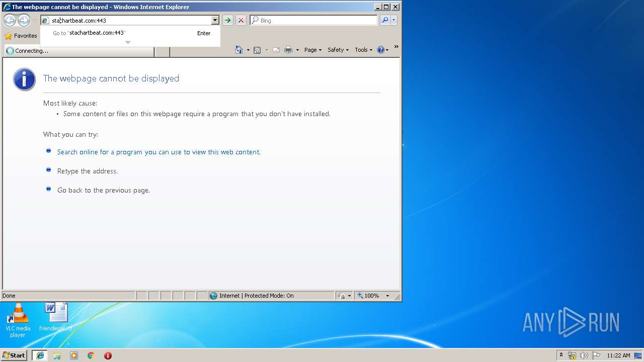Select the Connecting... tab
This screenshot has height=362, width=644.
[79, 51]
